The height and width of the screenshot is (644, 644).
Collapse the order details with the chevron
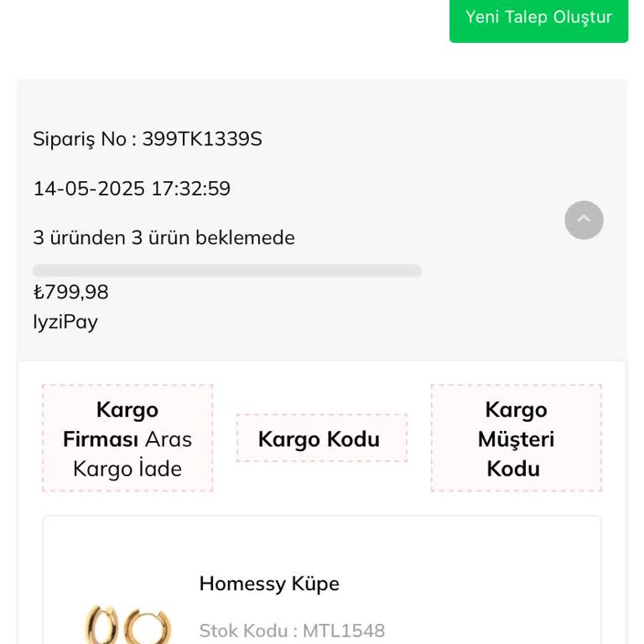[584, 220]
